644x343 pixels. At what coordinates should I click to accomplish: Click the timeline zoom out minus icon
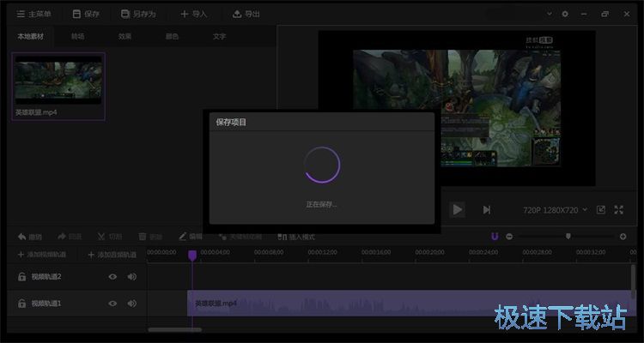pyautogui.click(x=509, y=237)
